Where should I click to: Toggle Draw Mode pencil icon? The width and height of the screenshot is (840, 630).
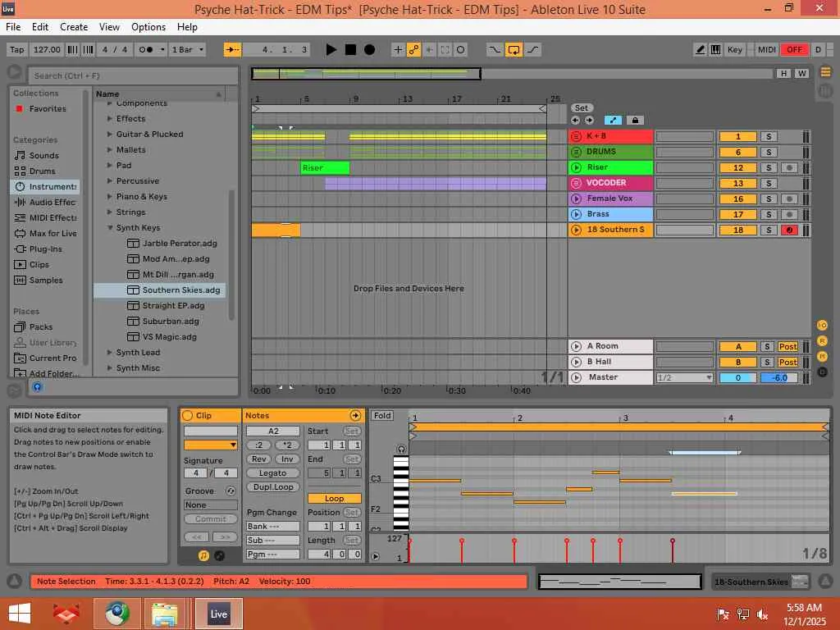[700, 50]
